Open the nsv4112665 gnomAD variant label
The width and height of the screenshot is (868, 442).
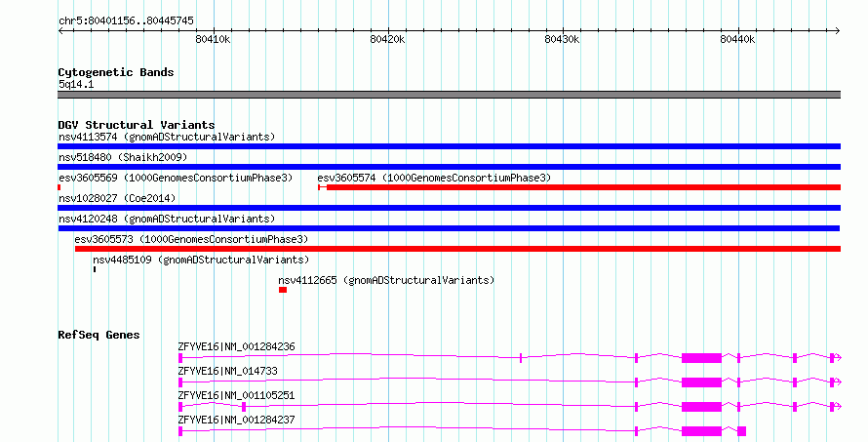click(x=386, y=280)
